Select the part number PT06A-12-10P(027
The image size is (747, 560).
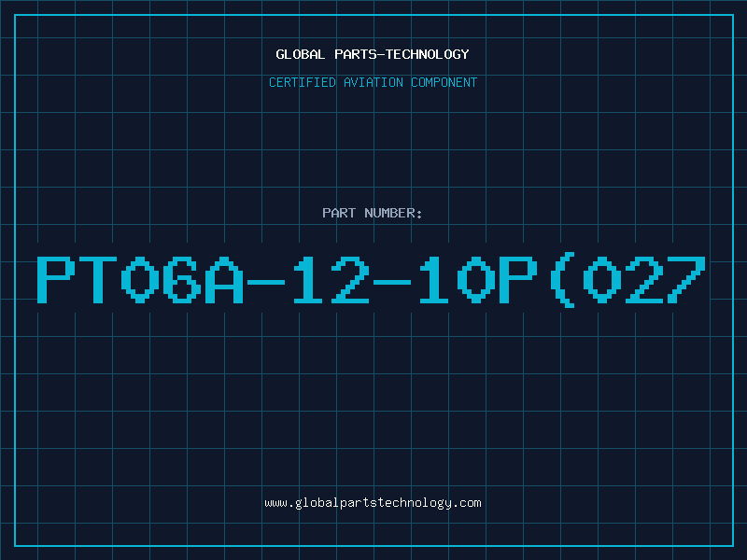pyautogui.click(x=371, y=281)
